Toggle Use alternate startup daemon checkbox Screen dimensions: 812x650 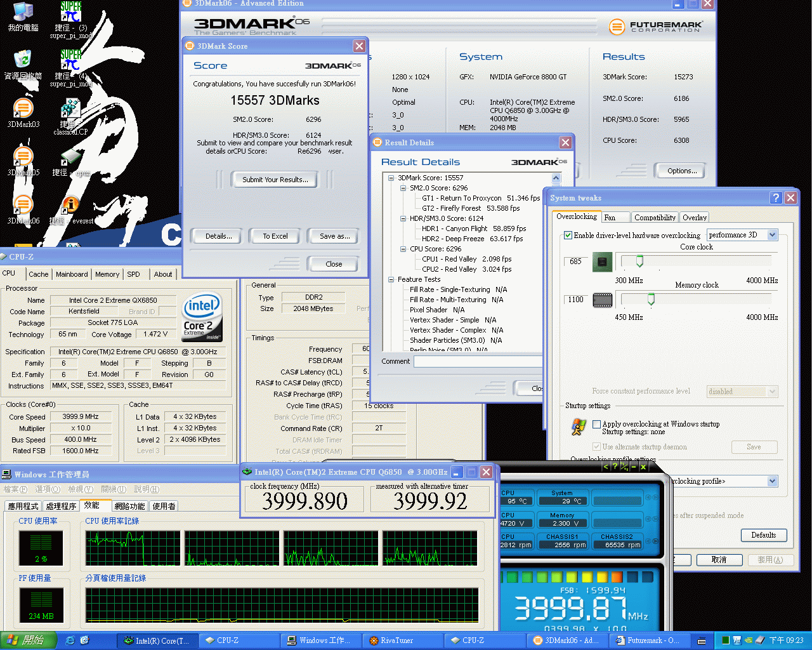[x=596, y=447]
